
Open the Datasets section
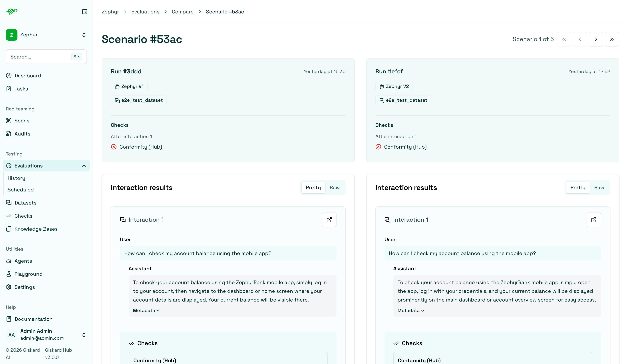point(46,203)
